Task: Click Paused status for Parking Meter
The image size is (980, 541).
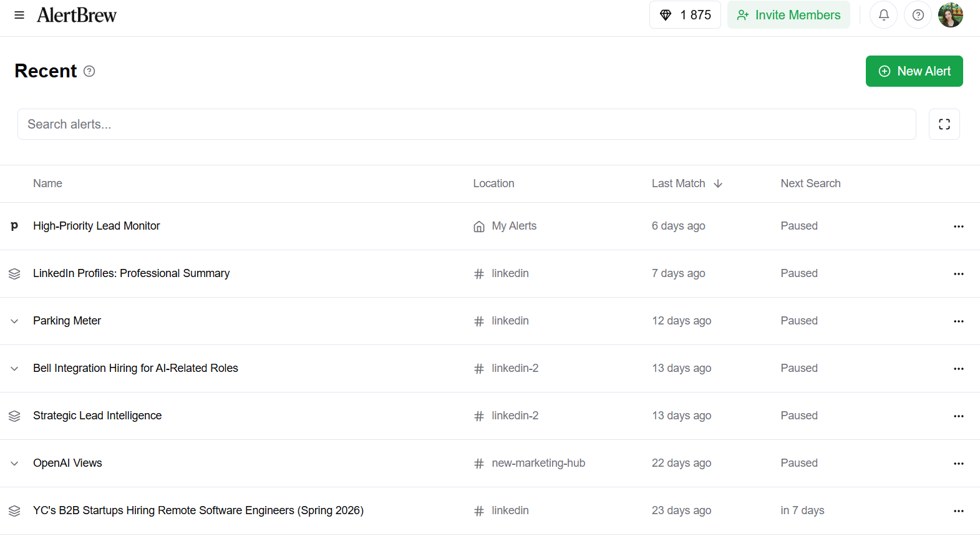Action: [x=799, y=321]
